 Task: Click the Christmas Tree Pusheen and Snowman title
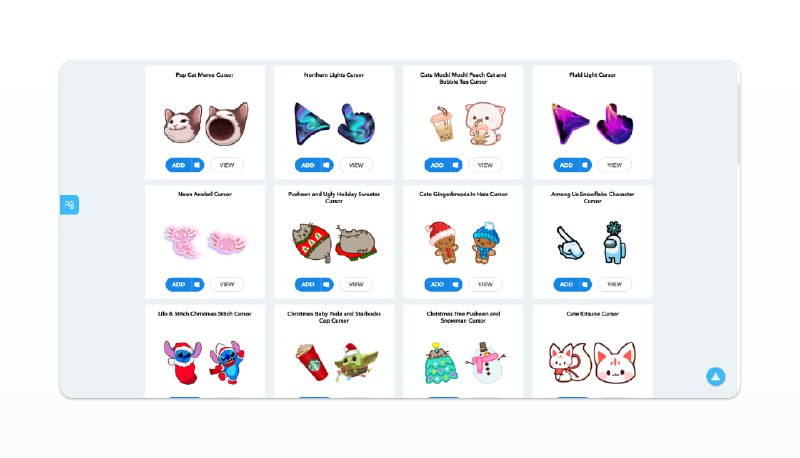463,317
